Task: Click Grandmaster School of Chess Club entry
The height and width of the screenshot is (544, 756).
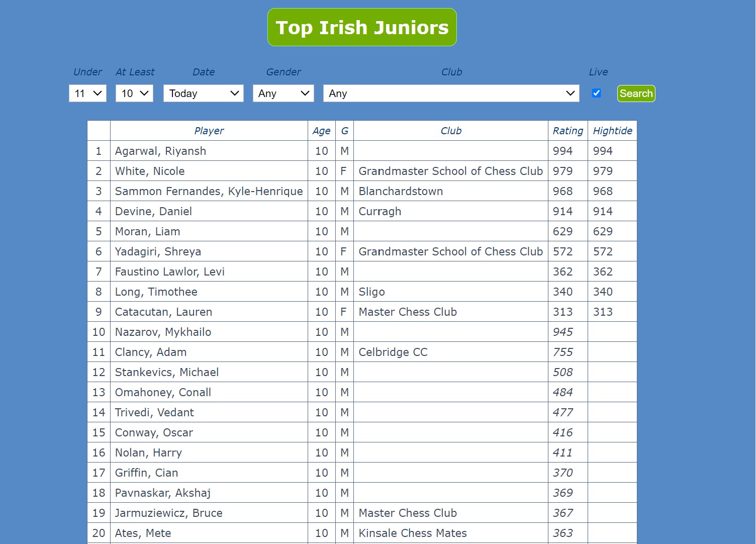Action: point(450,171)
